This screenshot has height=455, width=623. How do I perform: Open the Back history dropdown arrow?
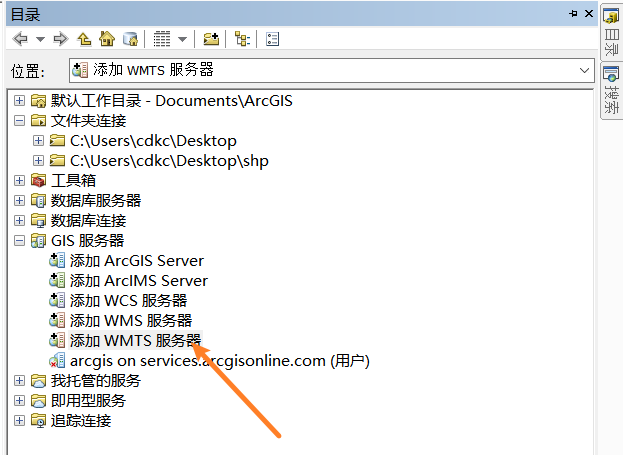tap(40, 39)
